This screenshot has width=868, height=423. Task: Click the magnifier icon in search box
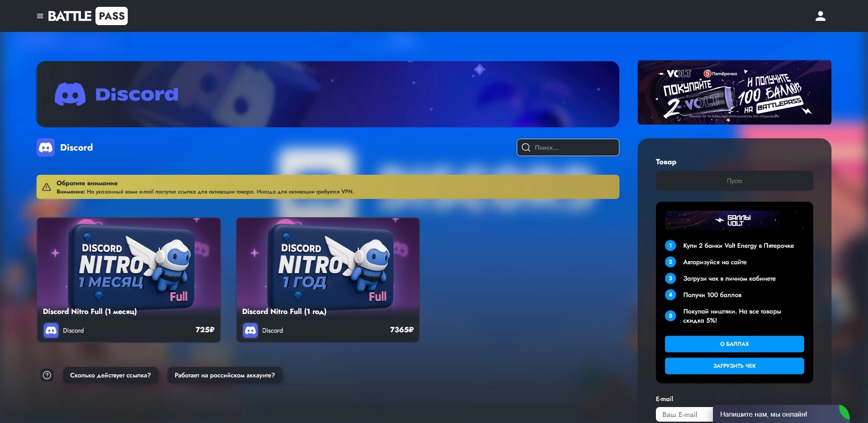pyautogui.click(x=526, y=147)
